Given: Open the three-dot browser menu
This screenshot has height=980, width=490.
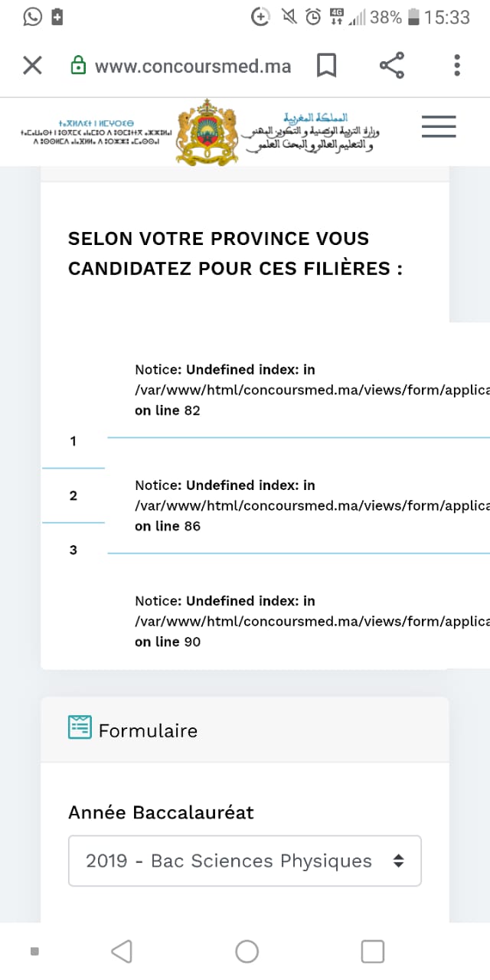Looking at the screenshot, I should click(x=456, y=66).
